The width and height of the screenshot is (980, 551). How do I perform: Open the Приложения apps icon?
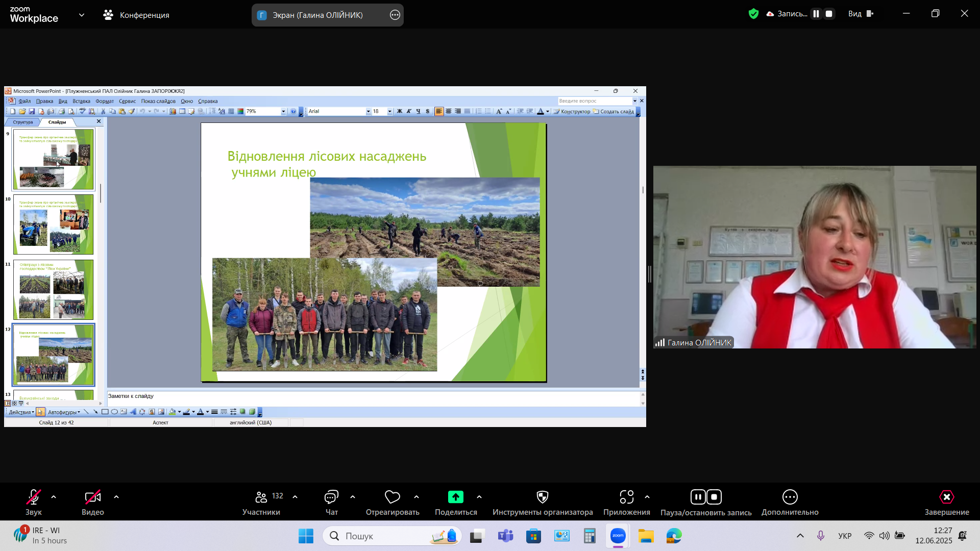pyautogui.click(x=626, y=497)
